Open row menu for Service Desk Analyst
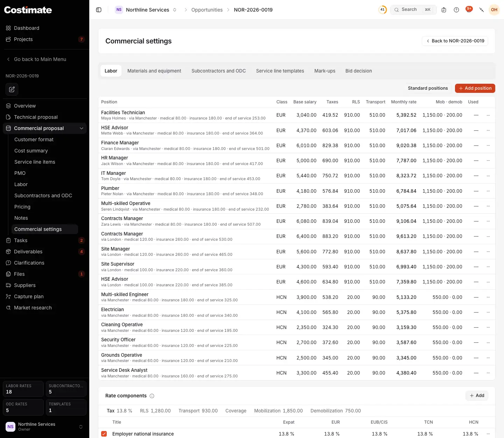 (488, 373)
